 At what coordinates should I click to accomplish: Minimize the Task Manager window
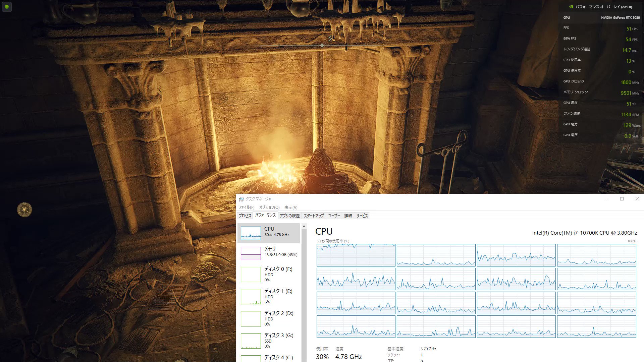point(606,199)
